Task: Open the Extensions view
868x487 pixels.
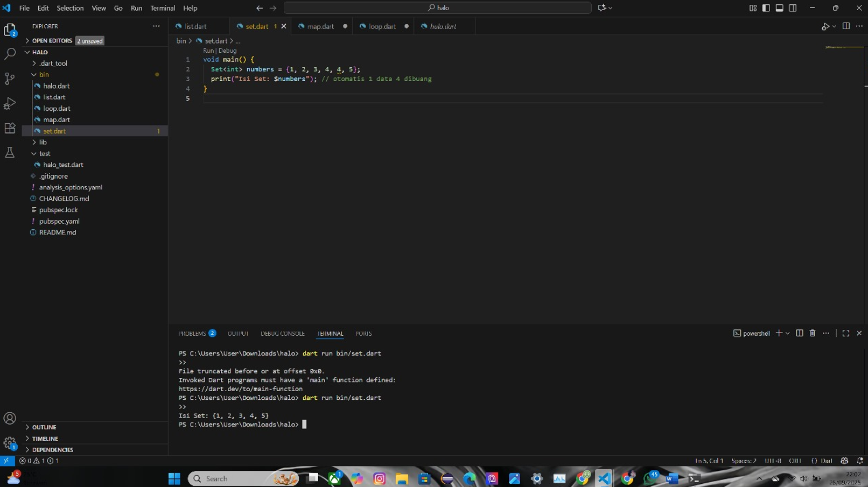Action: pos(10,128)
